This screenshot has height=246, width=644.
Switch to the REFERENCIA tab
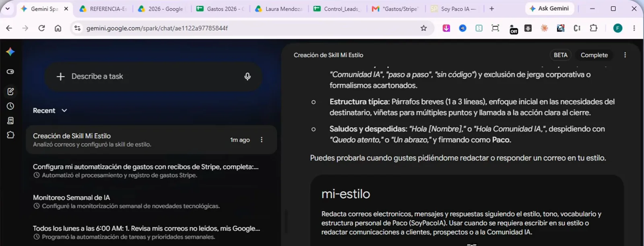tap(104, 9)
